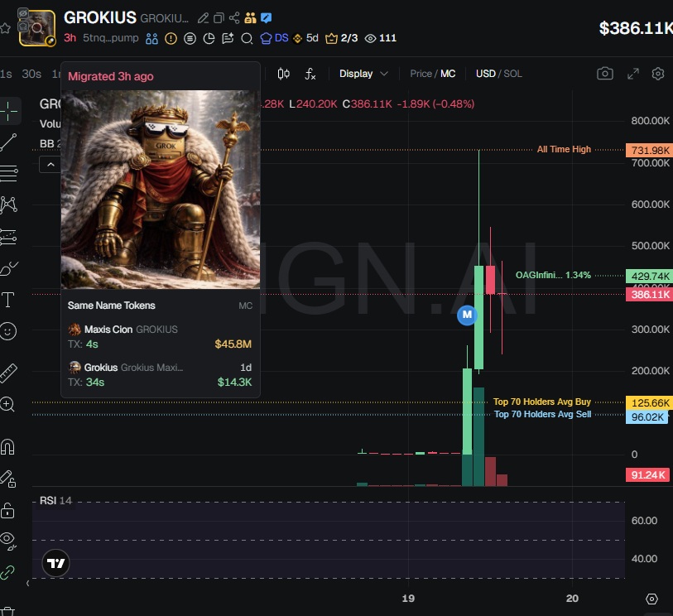673x616 pixels.
Task: Take a chart snapshot with camera icon
Action: 605,74
